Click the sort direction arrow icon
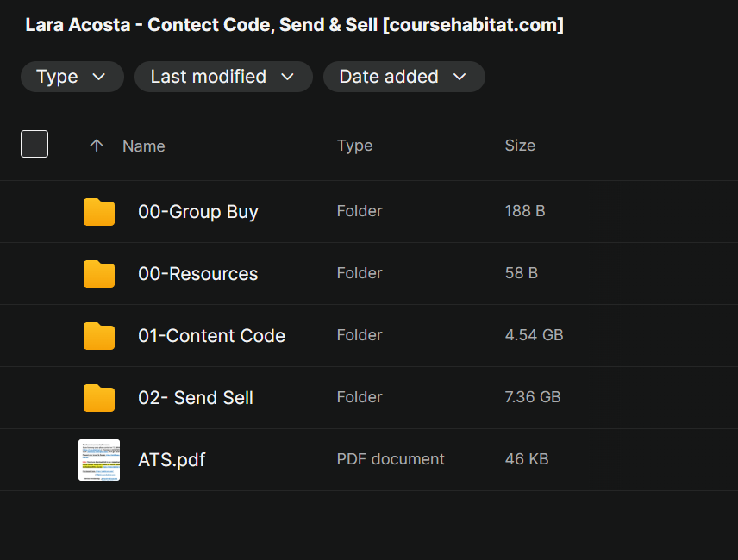Screen dimensions: 738x560 click(97, 146)
